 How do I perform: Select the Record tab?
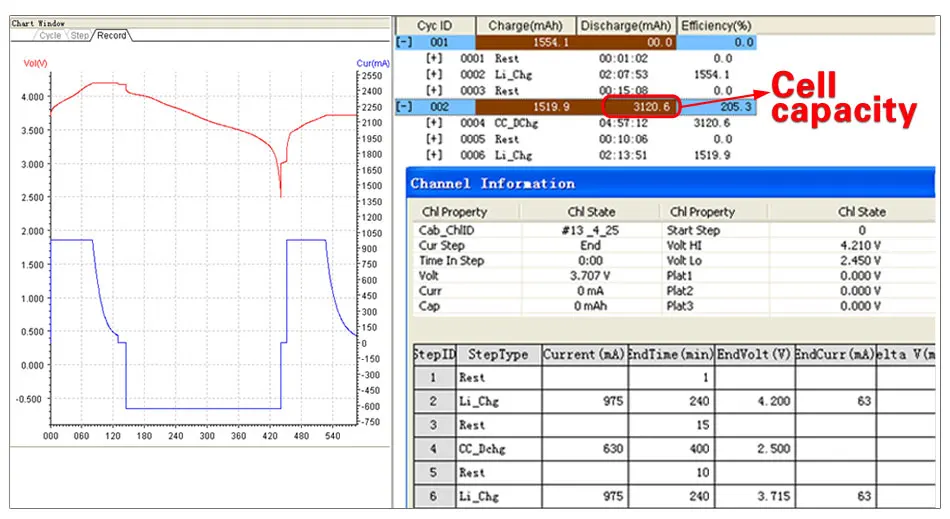point(112,35)
